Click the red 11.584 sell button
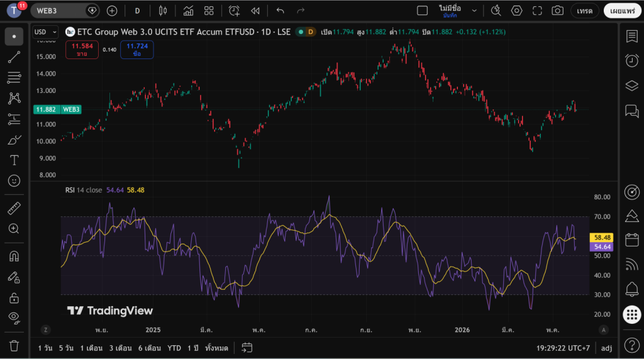 click(x=82, y=50)
